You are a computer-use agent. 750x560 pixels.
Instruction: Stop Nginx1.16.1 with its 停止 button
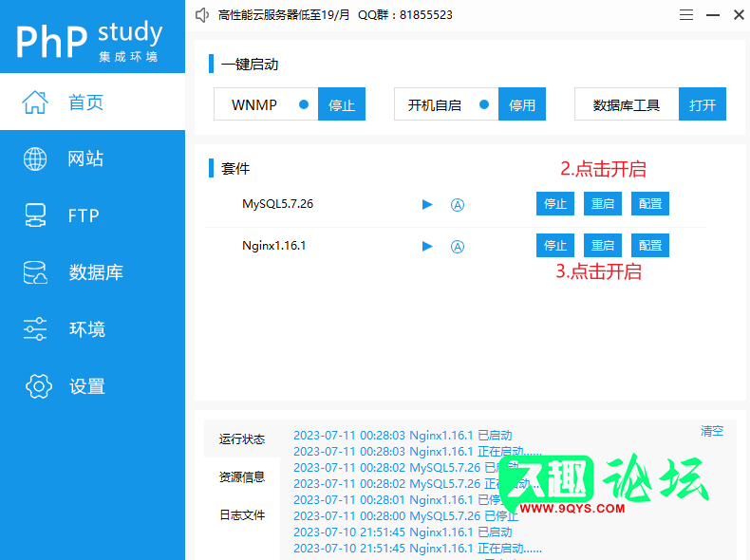(x=554, y=245)
